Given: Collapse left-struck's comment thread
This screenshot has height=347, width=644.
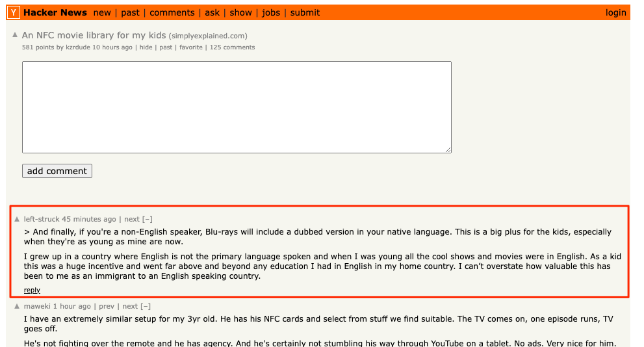Looking at the screenshot, I should (148, 219).
